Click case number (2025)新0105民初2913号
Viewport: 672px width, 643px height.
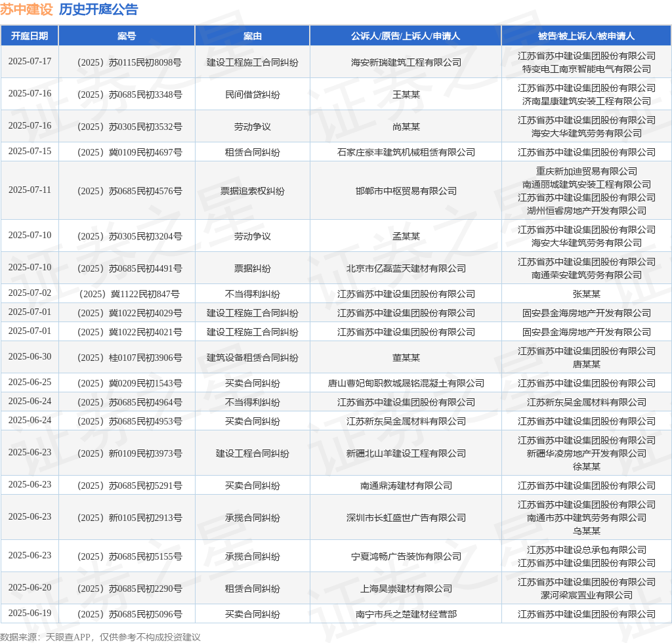point(129,518)
